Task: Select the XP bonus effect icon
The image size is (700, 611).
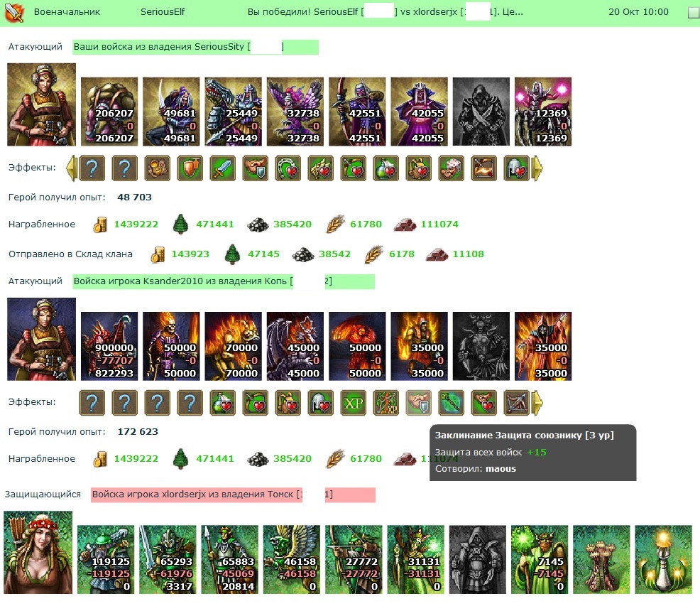Action: click(x=353, y=403)
